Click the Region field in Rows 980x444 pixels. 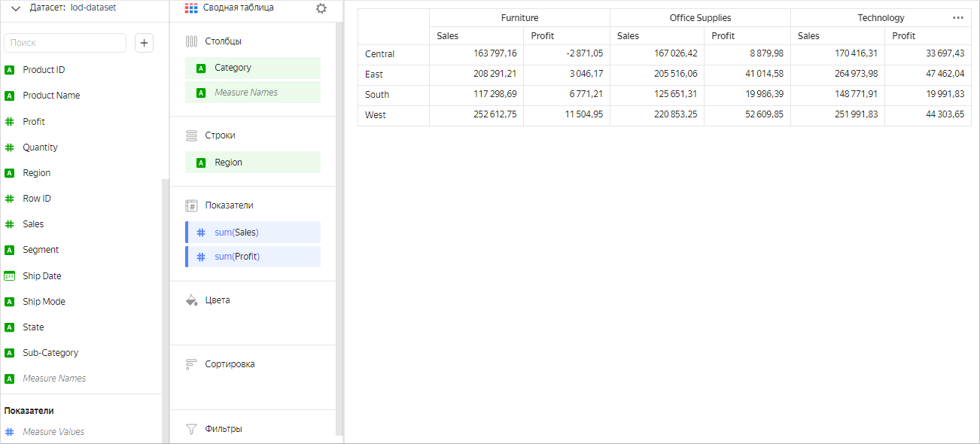(253, 163)
